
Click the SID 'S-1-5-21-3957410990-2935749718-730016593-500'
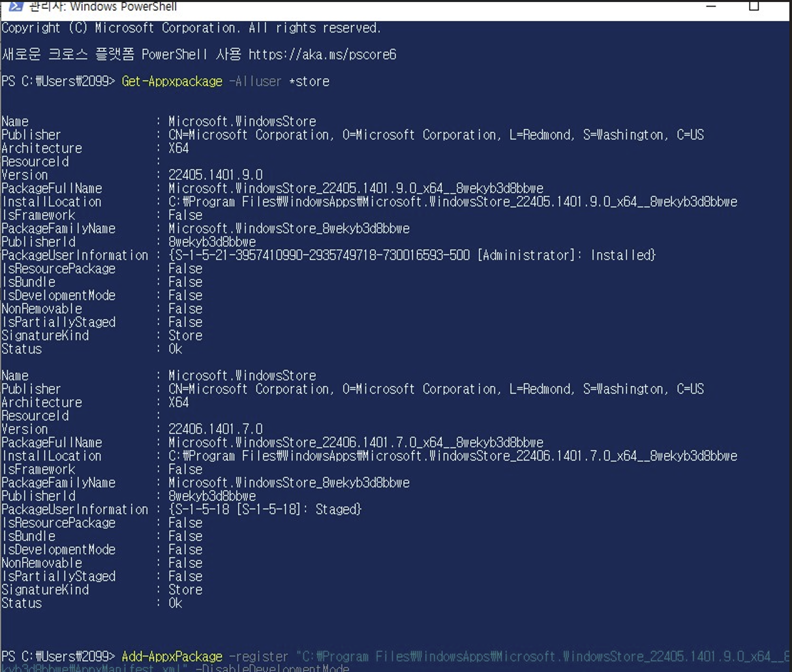(322, 255)
